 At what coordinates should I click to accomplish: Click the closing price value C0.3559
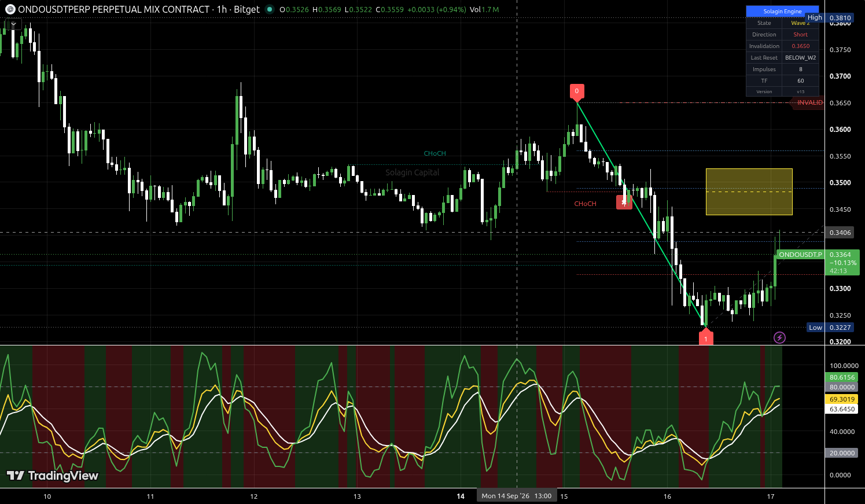[389, 9]
